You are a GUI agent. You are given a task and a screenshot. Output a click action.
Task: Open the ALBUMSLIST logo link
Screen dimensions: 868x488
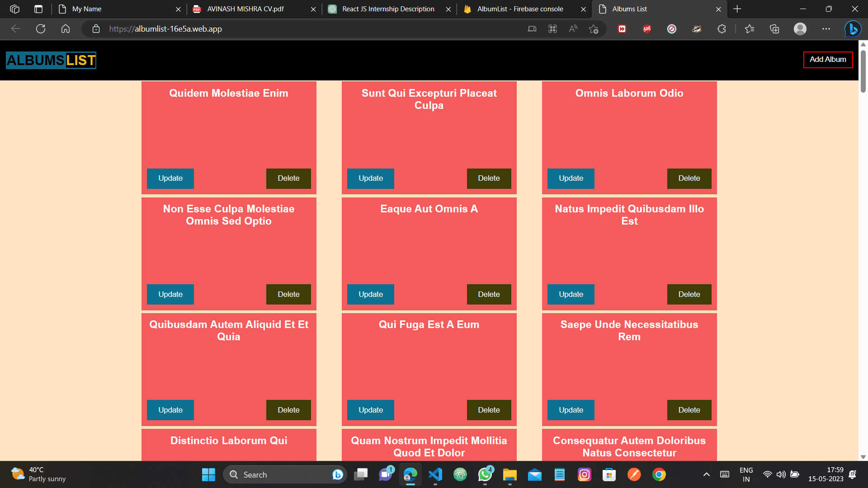51,60
